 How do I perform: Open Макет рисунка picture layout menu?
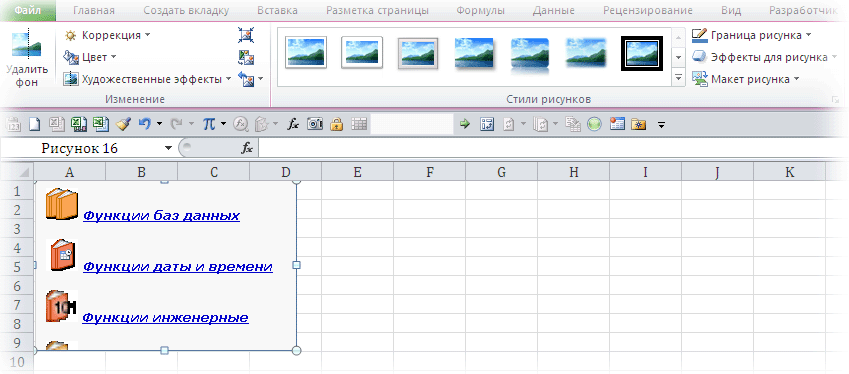click(746, 79)
